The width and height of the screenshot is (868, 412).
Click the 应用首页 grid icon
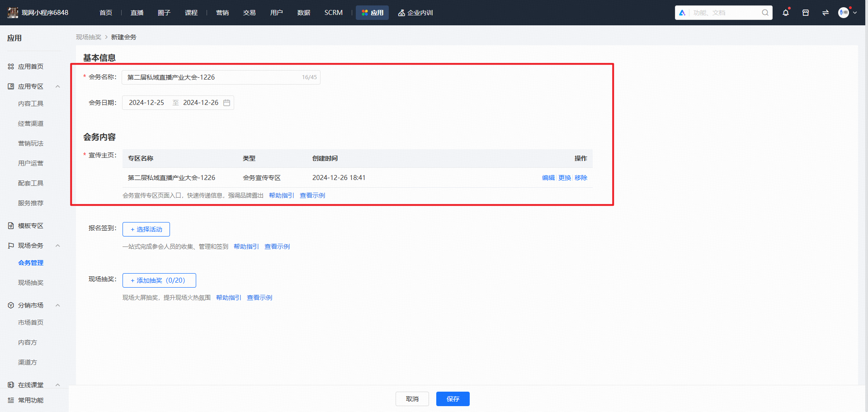11,66
